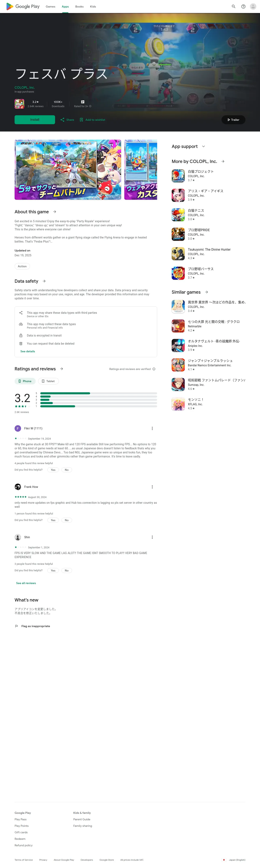Expand About this game arrow
The height and width of the screenshot is (868, 260).
click(x=54, y=212)
